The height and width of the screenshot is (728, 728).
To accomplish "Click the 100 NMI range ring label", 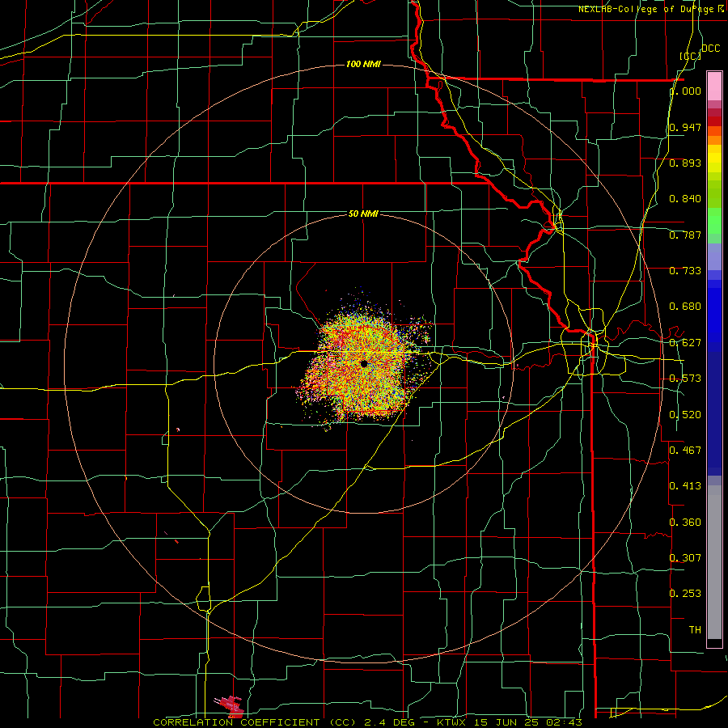I will click(363, 64).
